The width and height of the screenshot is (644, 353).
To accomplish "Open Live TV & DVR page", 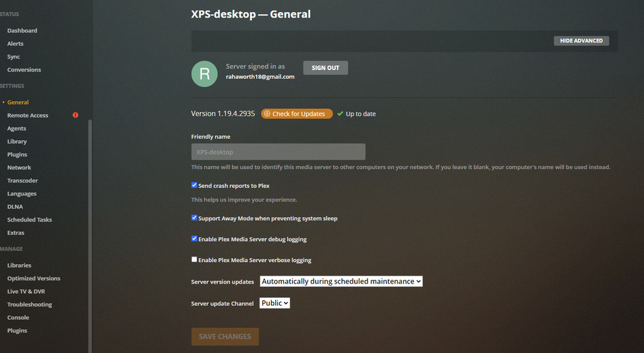I will pos(26,292).
